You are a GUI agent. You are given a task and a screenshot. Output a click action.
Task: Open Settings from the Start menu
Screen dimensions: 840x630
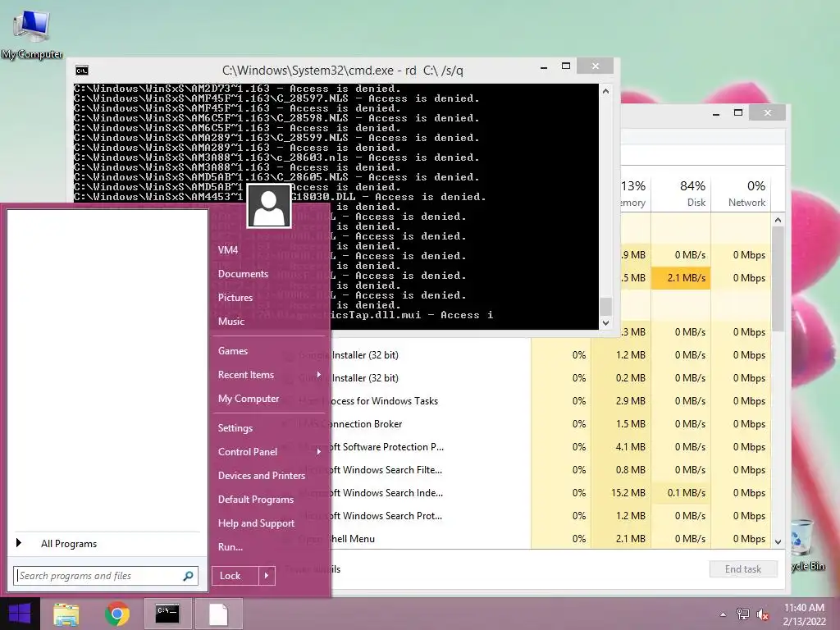click(x=235, y=428)
